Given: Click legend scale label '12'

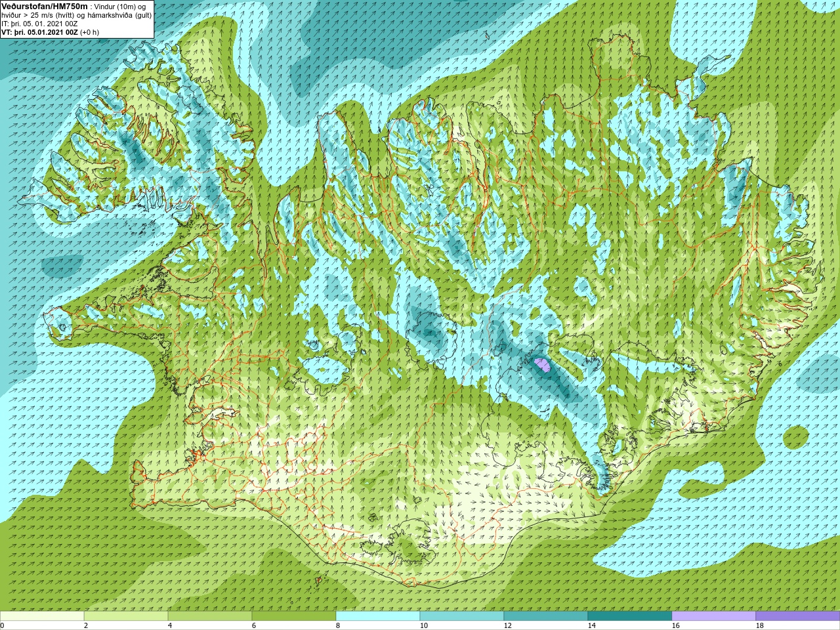Looking at the screenshot, I should coord(507,626).
